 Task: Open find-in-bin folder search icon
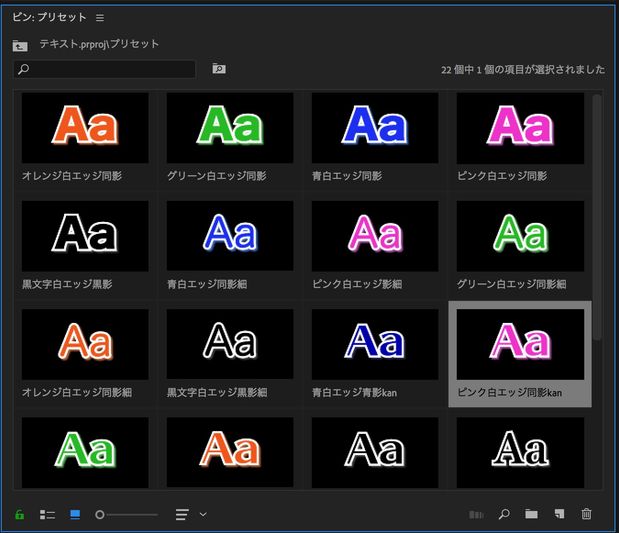pos(219,68)
